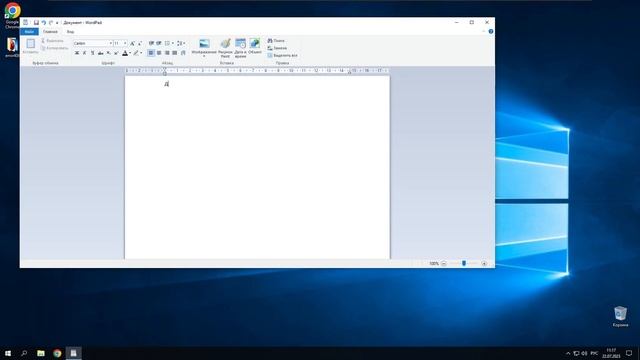Image resolution: width=640 pixels, height=360 pixels.
Task: Click the zoom out minus button
Action: (444, 264)
